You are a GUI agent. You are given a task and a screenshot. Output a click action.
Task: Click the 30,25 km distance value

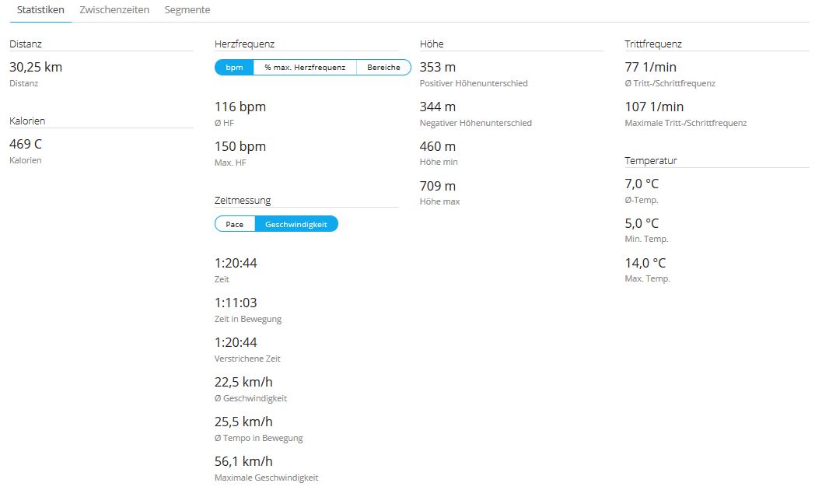36,67
